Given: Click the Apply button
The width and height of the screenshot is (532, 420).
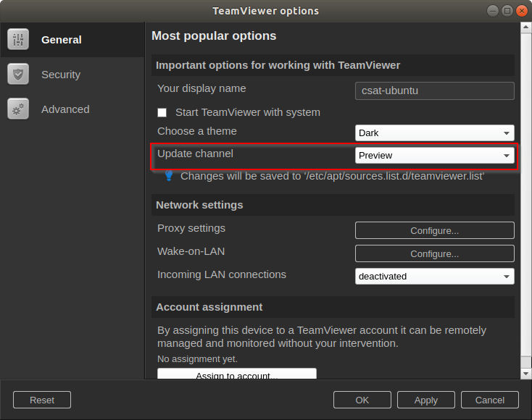Looking at the screenshot, I should [x=425, y=400].
